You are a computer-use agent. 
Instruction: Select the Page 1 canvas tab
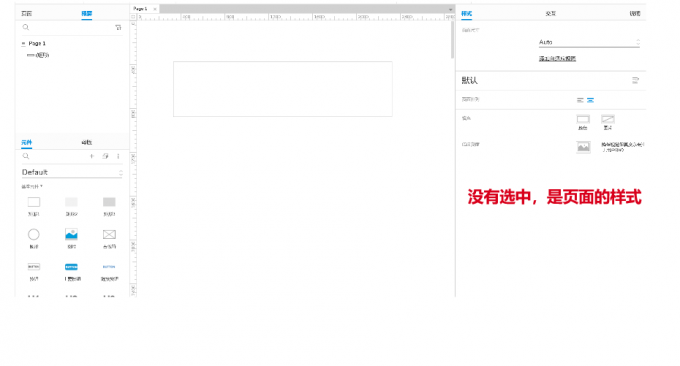point(141,9)
